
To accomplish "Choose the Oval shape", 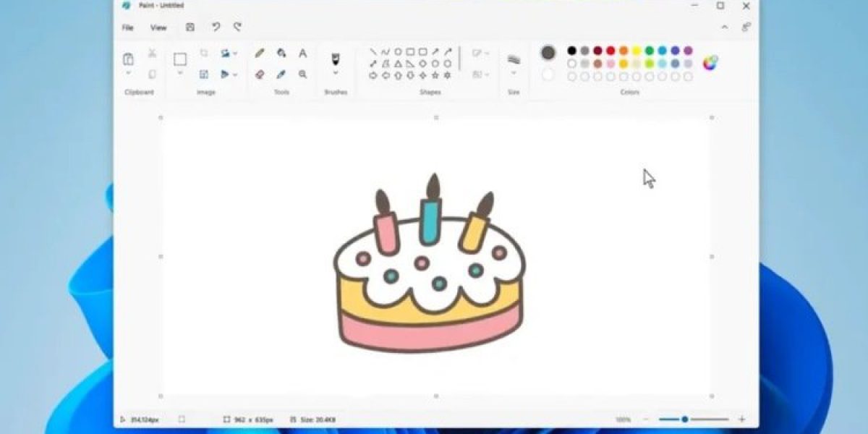I will click(x=398, y=52).
